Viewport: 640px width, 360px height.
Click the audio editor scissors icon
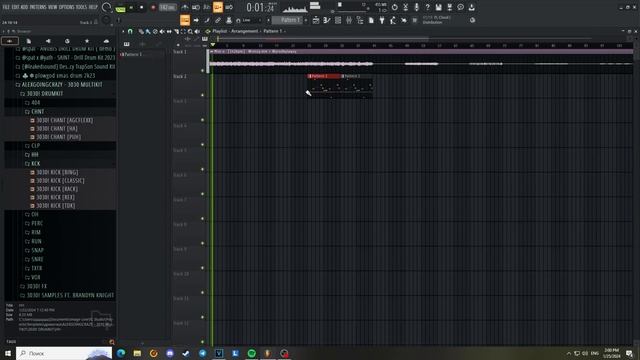pos(406,7)
